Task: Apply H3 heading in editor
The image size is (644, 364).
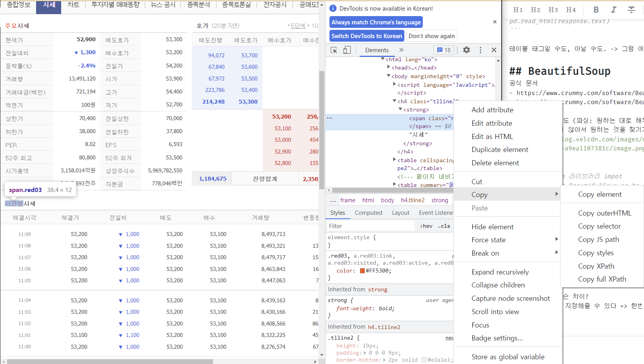Action: pos(553,10)
